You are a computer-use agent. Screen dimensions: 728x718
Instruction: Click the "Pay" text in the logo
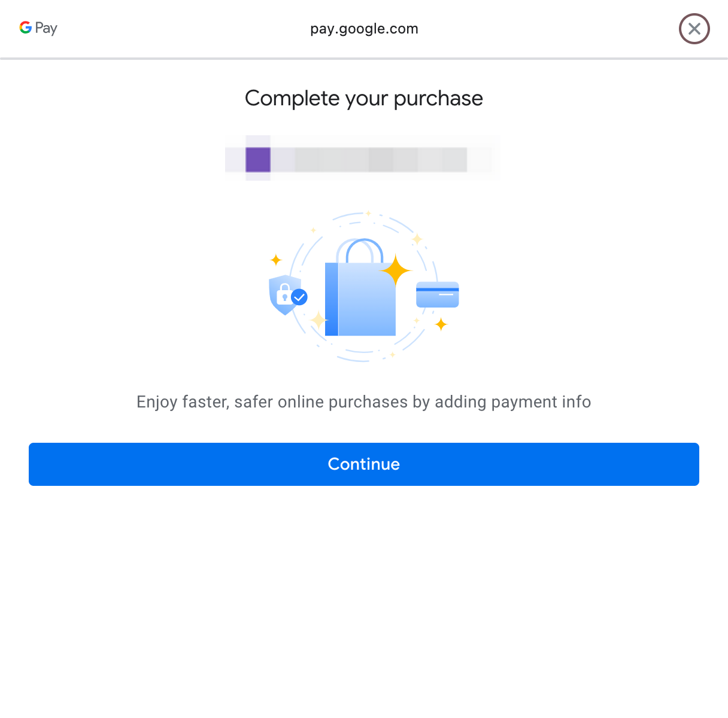tap(46, 28)
